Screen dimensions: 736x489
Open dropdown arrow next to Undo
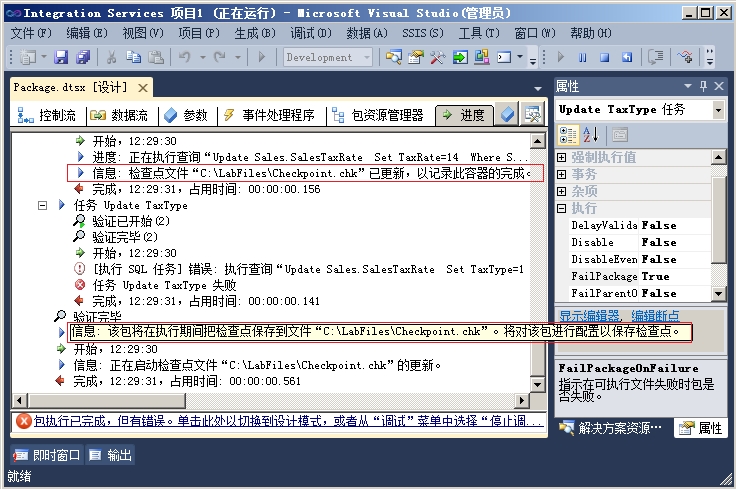click(x=203, y=57)
